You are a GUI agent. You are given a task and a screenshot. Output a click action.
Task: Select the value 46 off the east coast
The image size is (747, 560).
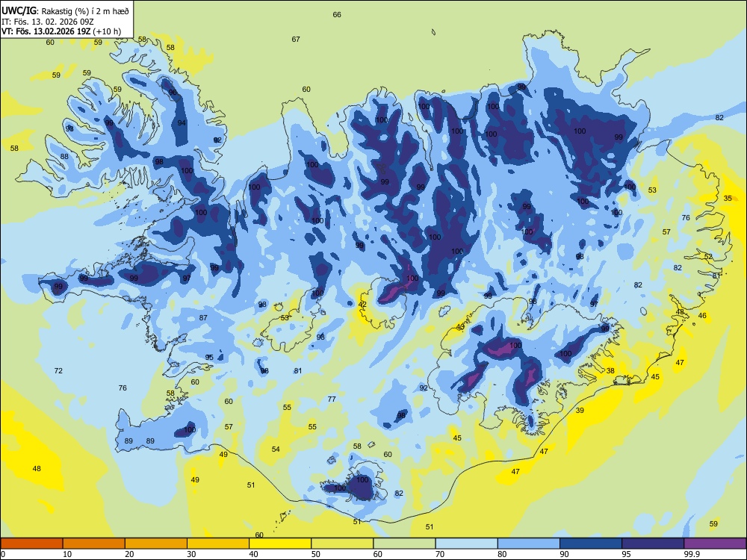coord(702,315)
